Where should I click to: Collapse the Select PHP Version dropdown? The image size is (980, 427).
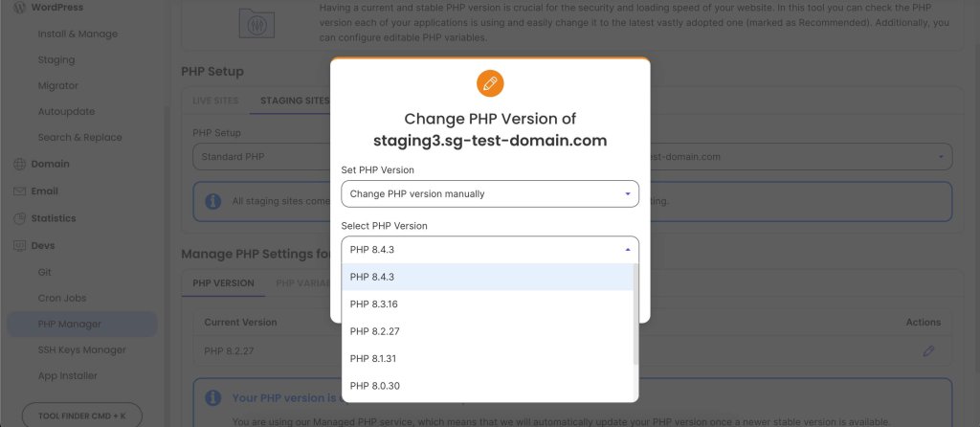[490, 250]
